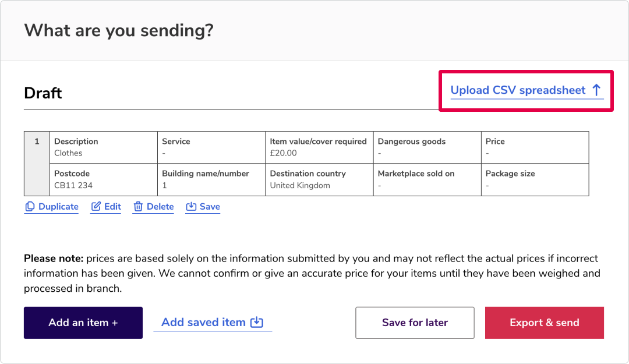Click the Duplicate link text
The image size is (629, 364).
pos(59,207)
